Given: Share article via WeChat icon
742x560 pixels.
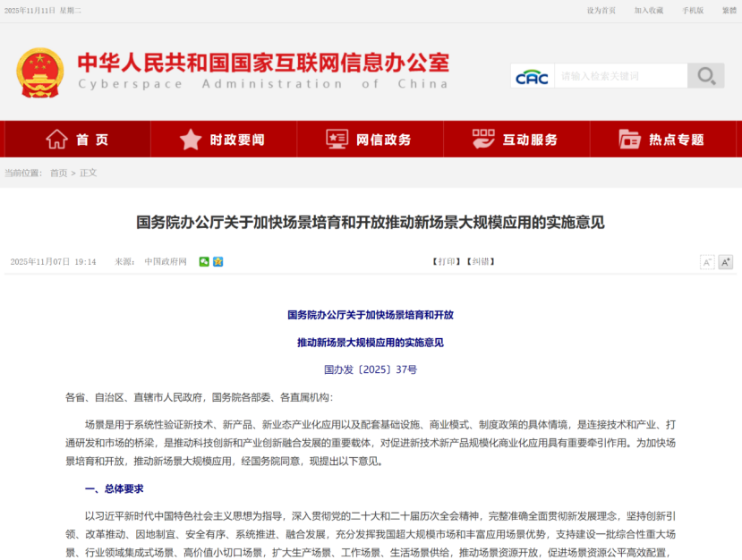Looking at the screenshot, I should click(x=204, y=261).
